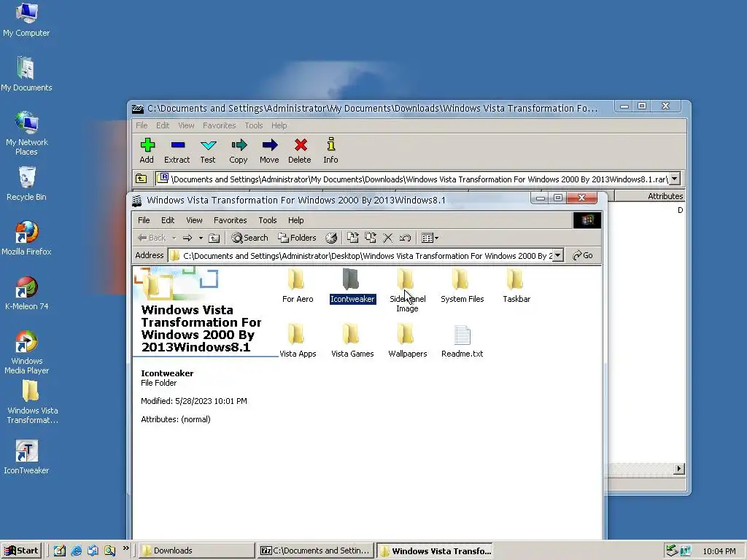Click Extract in the 7-Zip toolbar
This screenshot has height=560, width=747.
point(177,150)
